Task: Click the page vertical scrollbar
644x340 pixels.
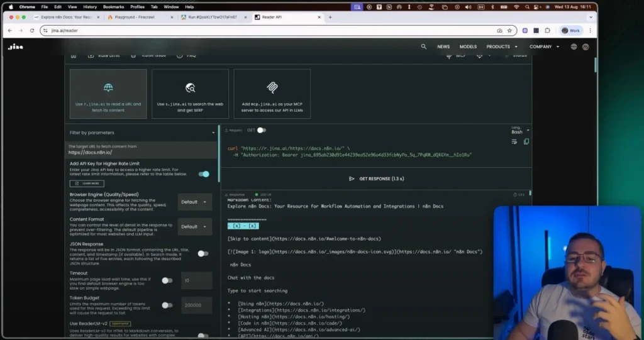Action: click(595, 66)
